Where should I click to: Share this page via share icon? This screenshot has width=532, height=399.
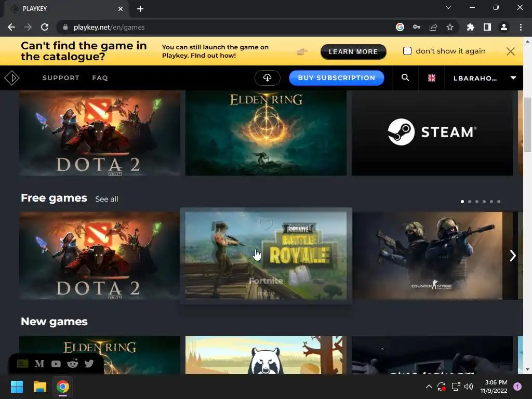(433, 27)
